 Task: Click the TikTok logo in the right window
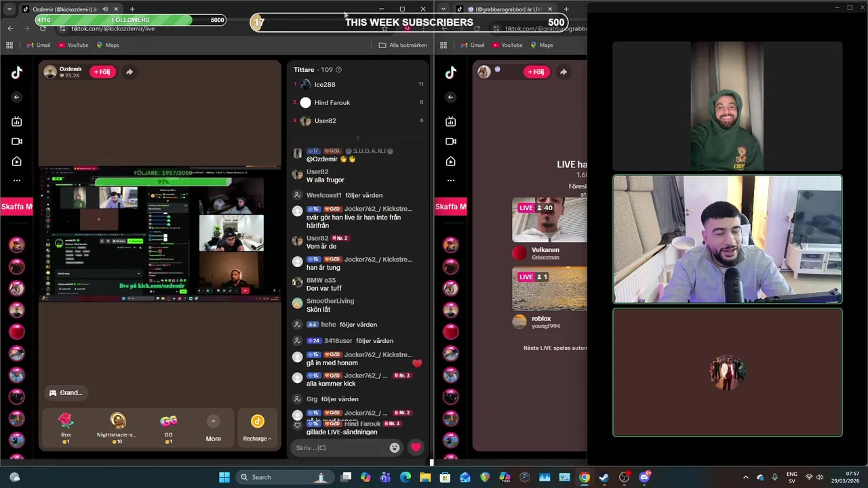(451, 73)
